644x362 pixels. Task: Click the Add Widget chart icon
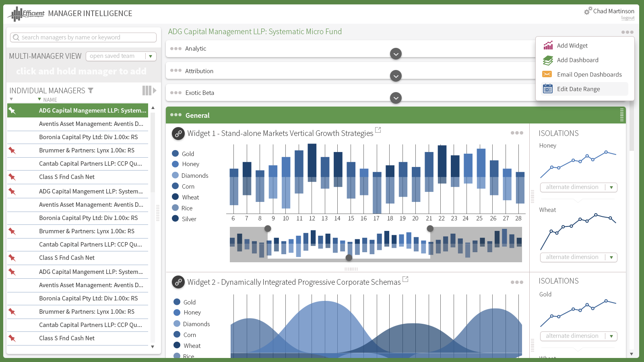tap(548, 45)
